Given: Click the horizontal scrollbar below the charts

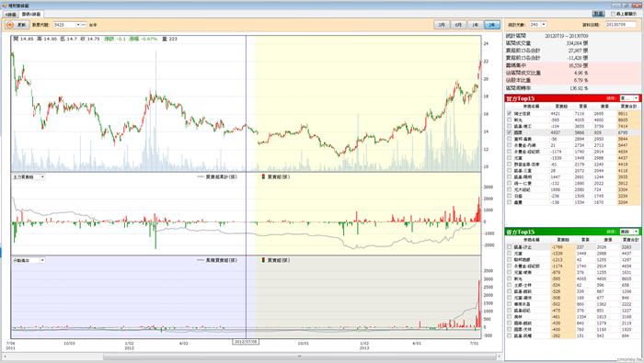Looking at the screenshot, I should coord(299,357).
